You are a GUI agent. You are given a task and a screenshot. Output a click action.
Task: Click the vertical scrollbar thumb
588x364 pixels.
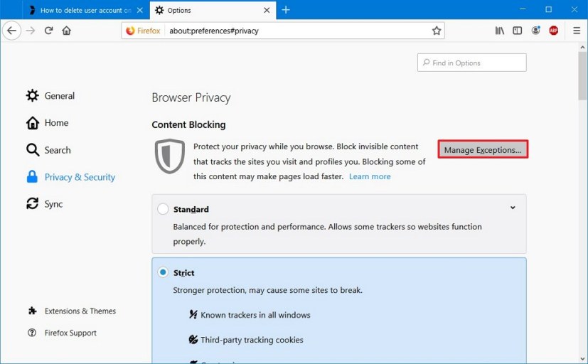coord(582,76)
